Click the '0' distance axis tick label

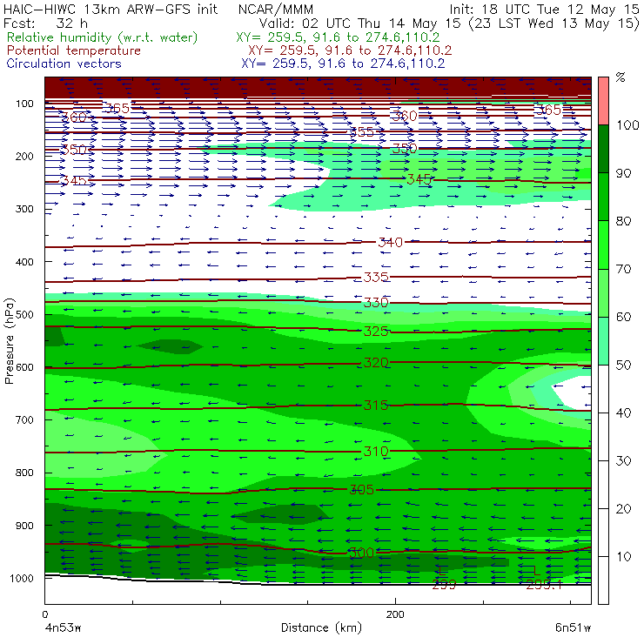click(x=44, y=614)
